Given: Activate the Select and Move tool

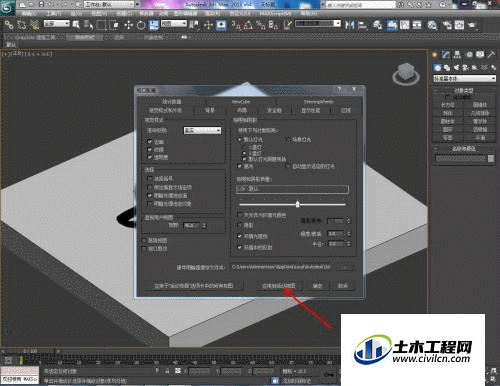Looking at the screenshot, I should pyautogui.click(x=128, y=25).
